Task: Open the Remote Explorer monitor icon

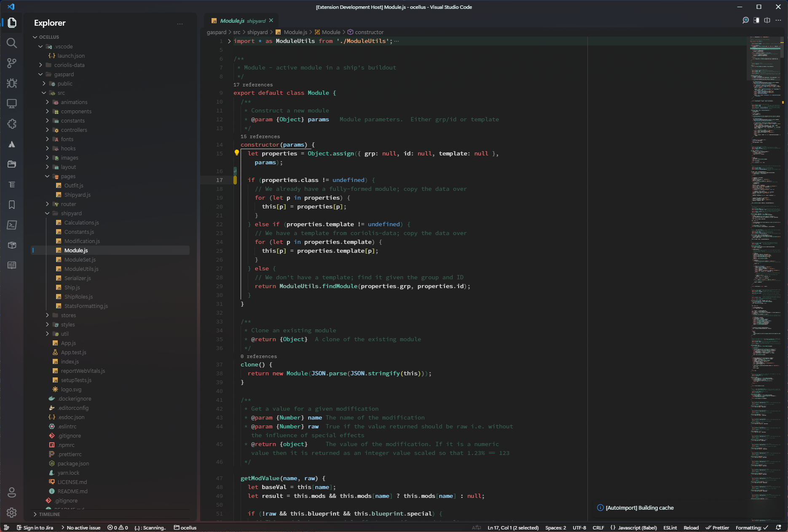Action: tap(12, 104)
